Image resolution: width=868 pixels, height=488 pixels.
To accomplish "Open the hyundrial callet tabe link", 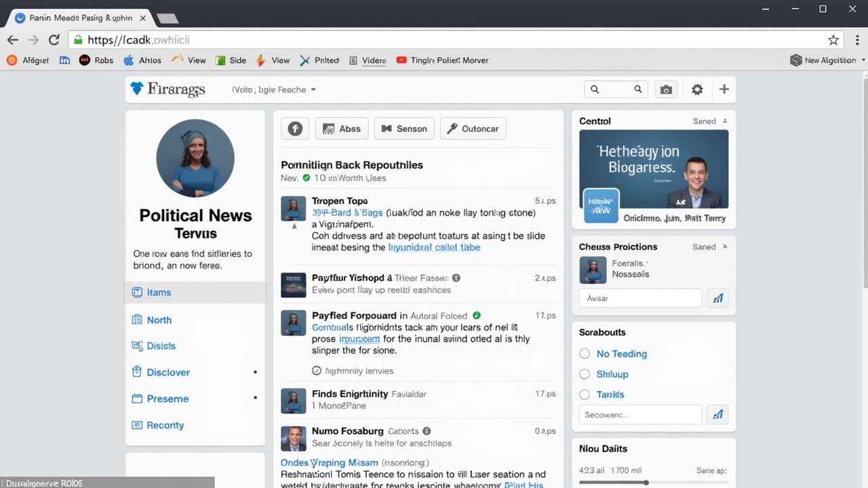I will point(434,247).
